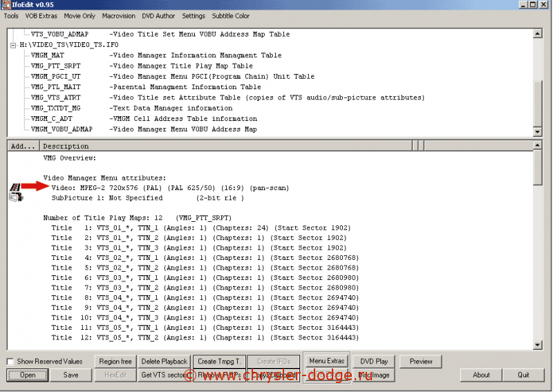Click the Title 1 row with 24 chapters

pyautogui.click(x=201, y=228)
